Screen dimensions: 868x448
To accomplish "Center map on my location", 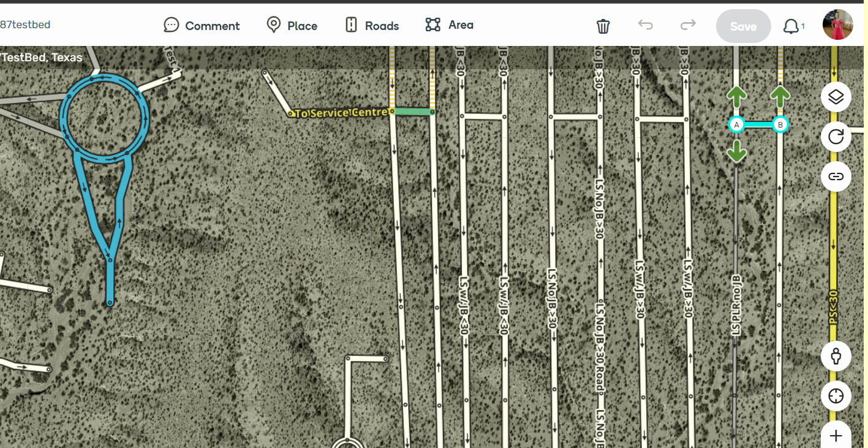I will tap(836, 396).
